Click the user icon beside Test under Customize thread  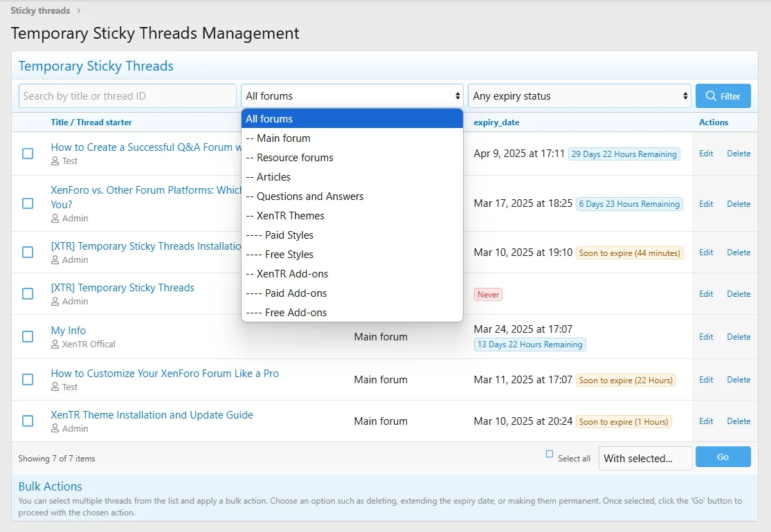pyautogui.click(x=55, y=387)
